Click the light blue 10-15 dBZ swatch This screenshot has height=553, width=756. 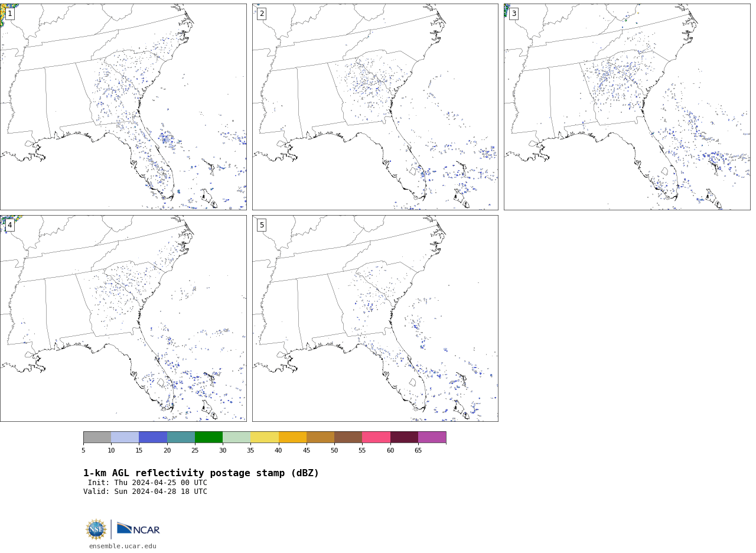click(x=125, y=437)
